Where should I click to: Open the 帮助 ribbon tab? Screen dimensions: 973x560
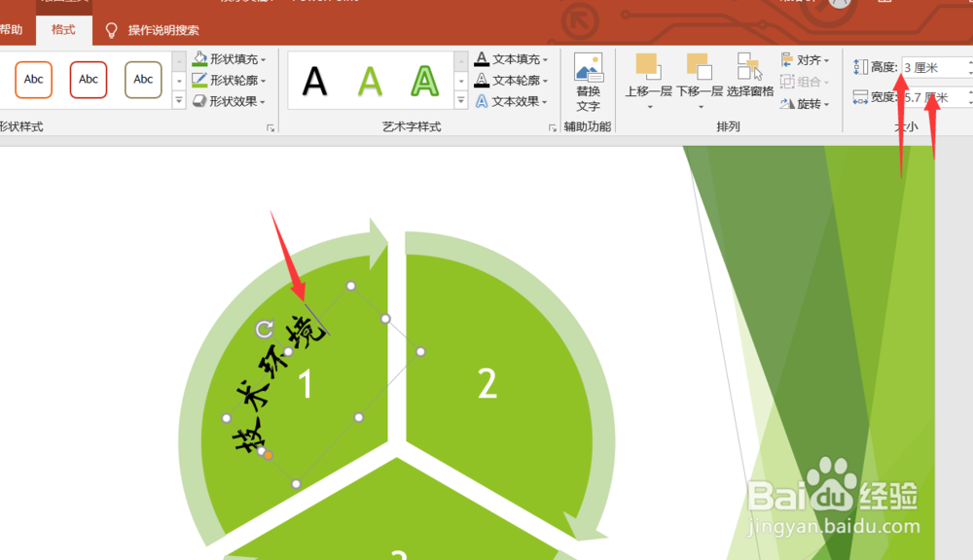tap(11, 30)
